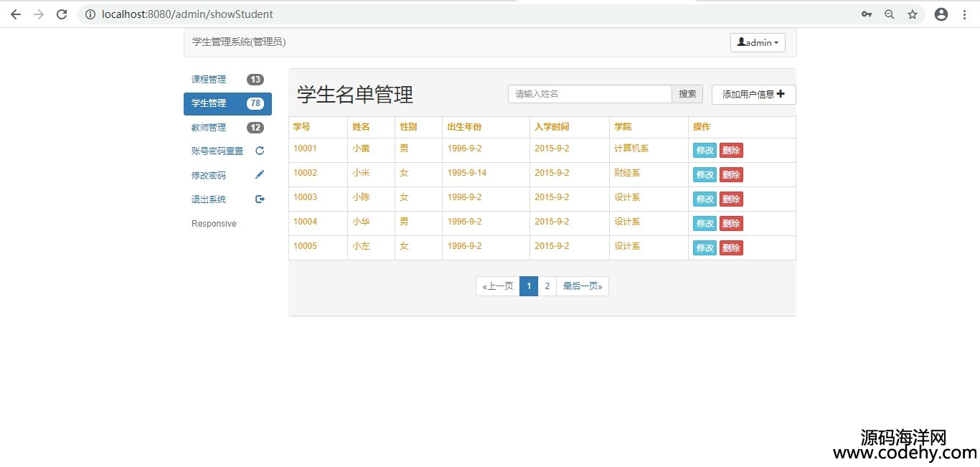Viewport: 980px width, 467px height.
Task: Click the refresh icon beside 账号密码重置
Action: pyautogui.click(x=260, y=151)
